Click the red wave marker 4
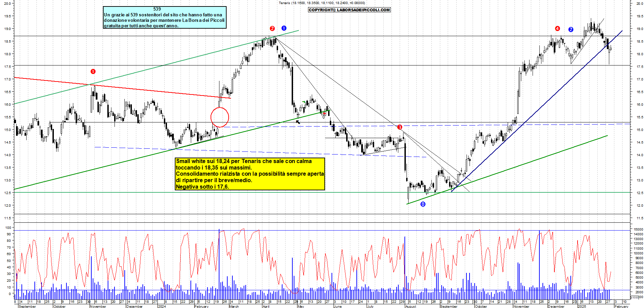 tap(557, 28)
